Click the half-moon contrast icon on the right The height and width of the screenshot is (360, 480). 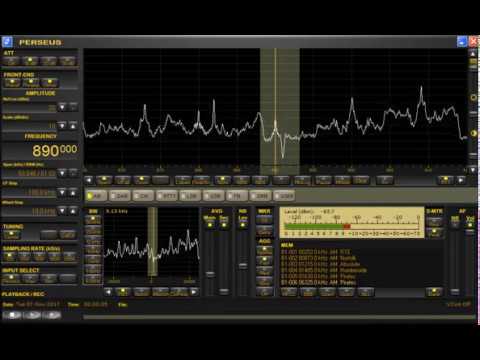point(473,133)
